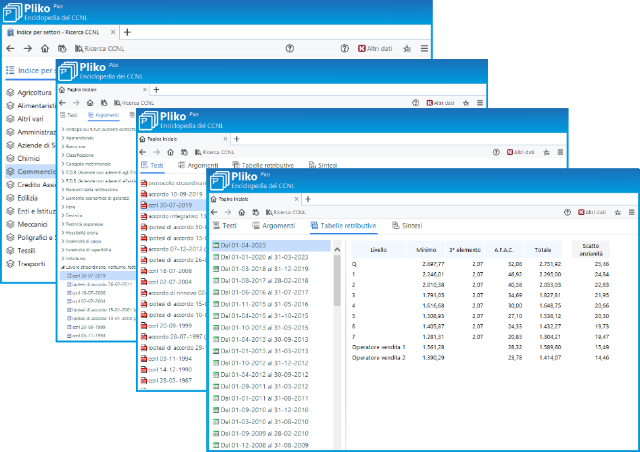
Task: Switch to Sintesi tab in front window
Action: tap(407, 225)
